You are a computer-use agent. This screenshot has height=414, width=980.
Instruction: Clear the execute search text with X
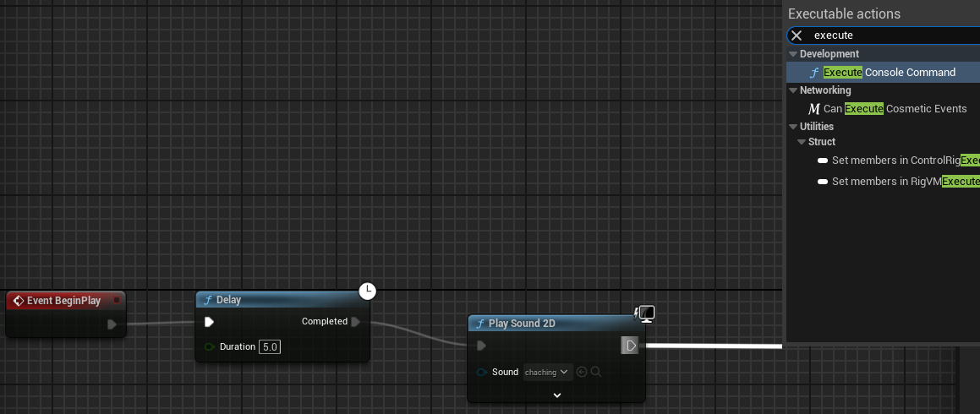click(x=797, y=35)
